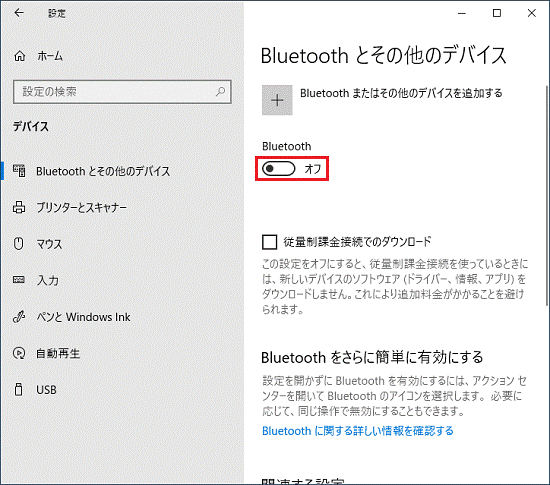Screen dimensions: 550x485
Task: Click the search magnifier icon
Action: (x=220, y=92)
